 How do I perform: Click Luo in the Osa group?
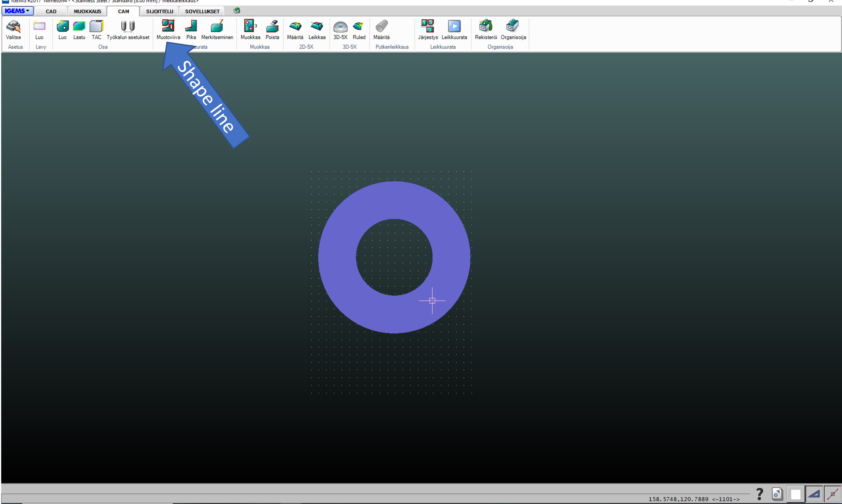(63, 30)
